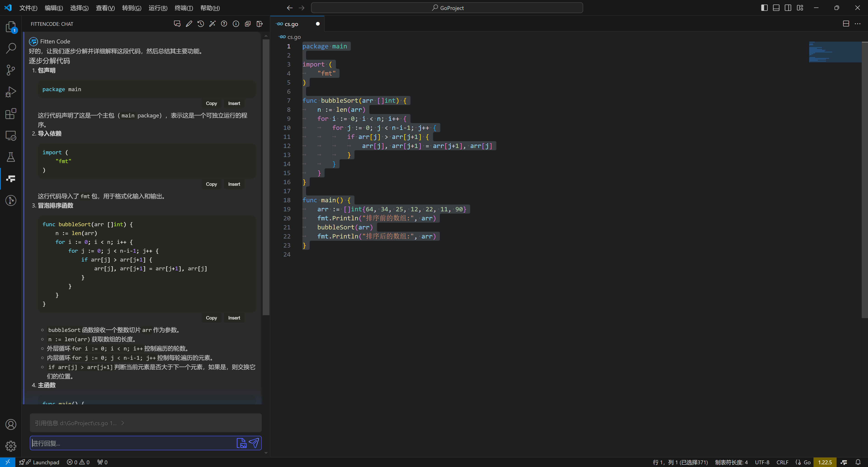Click the Run and Debug icon
Screen dimensions: 868x467
point(11,92)
